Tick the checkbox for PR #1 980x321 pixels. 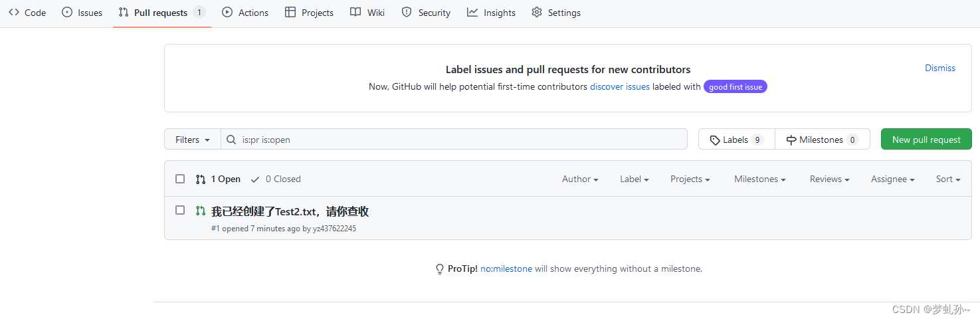[x=180, y=210]
